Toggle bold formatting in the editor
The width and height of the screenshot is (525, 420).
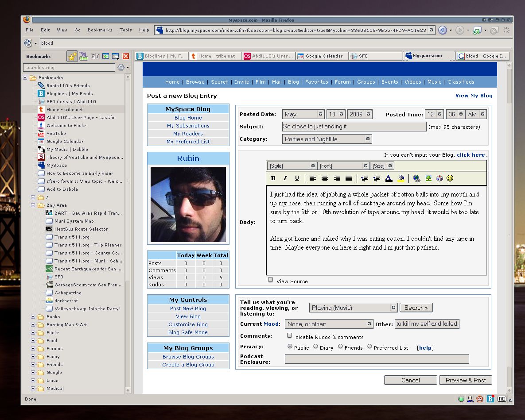(273, 178)
